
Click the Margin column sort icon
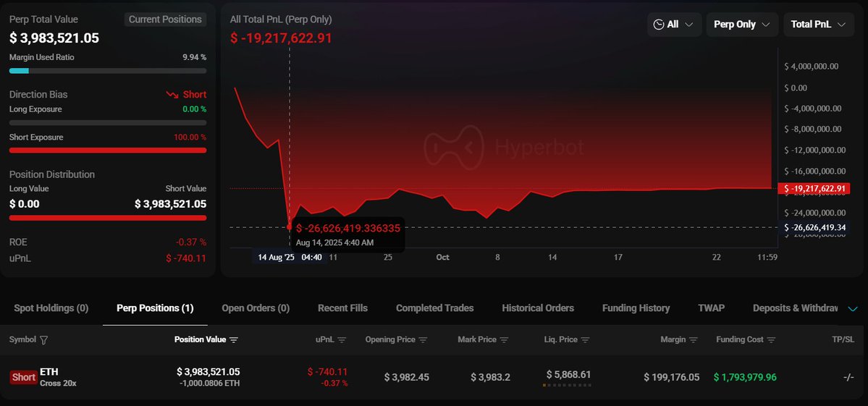(693, 340)
